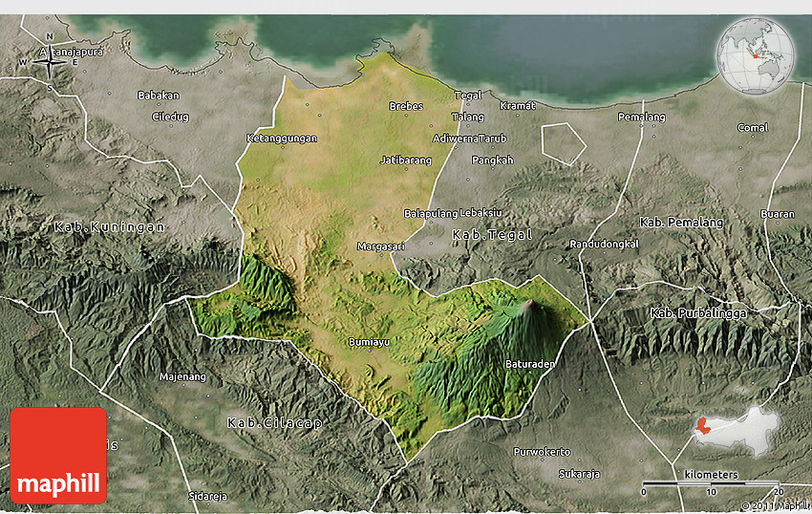The width and height of the screenshot is (812, 514).
Task: Select the Kab. Kuningan region label
Action: [110, 227]
